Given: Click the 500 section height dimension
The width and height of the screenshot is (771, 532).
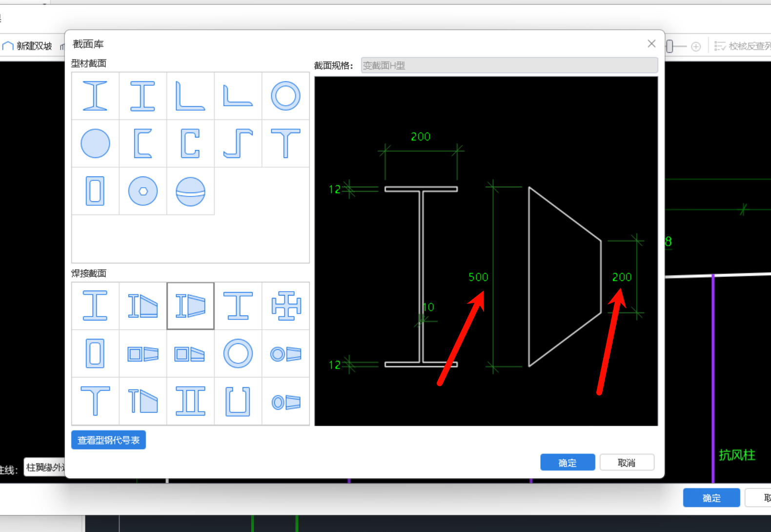Looking at the screenshot, I should (478, 277).
